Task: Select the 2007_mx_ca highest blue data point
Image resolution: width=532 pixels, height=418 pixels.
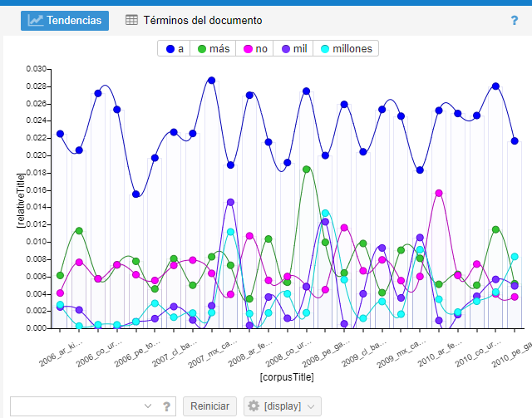Action: point(211,81)
